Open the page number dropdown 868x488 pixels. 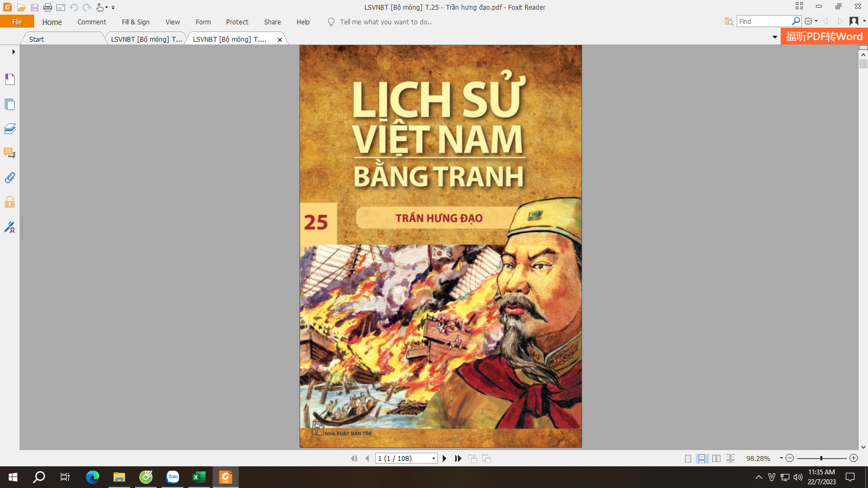[x=433, y=459]
